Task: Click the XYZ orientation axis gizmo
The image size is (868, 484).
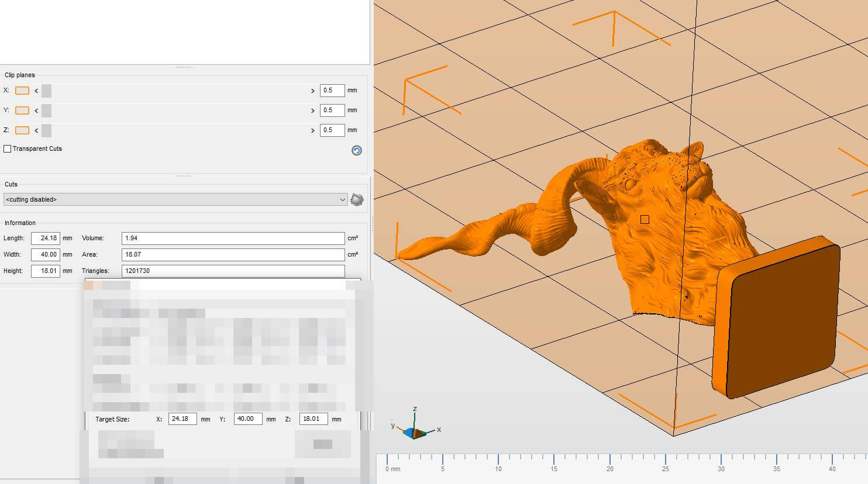Action: 415,431
